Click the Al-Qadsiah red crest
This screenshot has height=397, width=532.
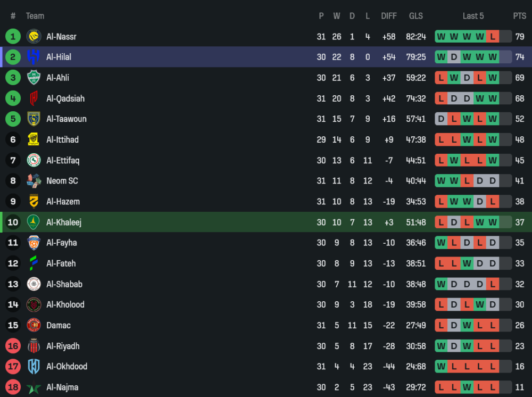tap(34, 98)
